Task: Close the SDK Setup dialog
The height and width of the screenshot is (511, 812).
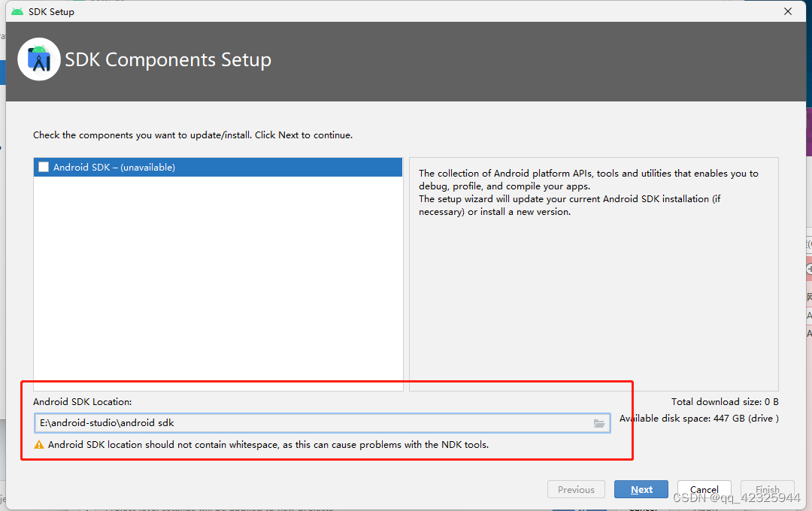Action: click(788, 11)
